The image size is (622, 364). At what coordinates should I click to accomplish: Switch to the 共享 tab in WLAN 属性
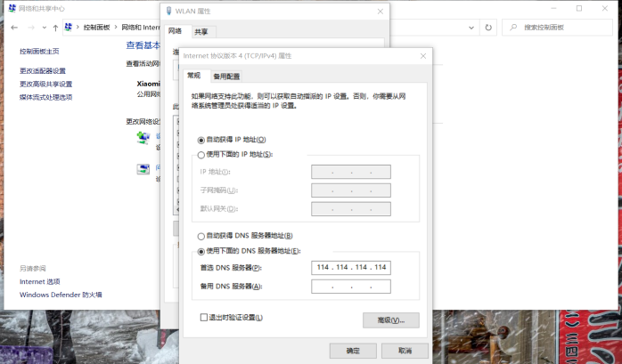(201, 31)
